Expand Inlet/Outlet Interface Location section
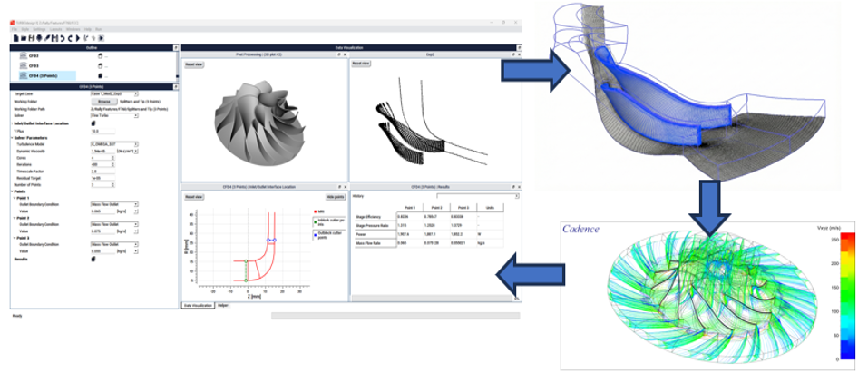This screenshot has height=383, width=868. pos(12,123)
